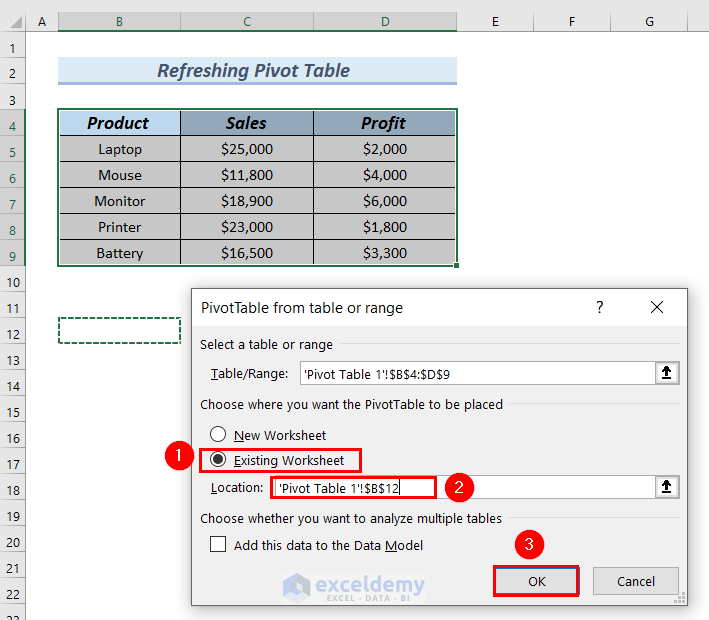The width and height of the screenshot is (709, 620).
Task: Enable Add this data to the Data Model
Action: [218, 545]
